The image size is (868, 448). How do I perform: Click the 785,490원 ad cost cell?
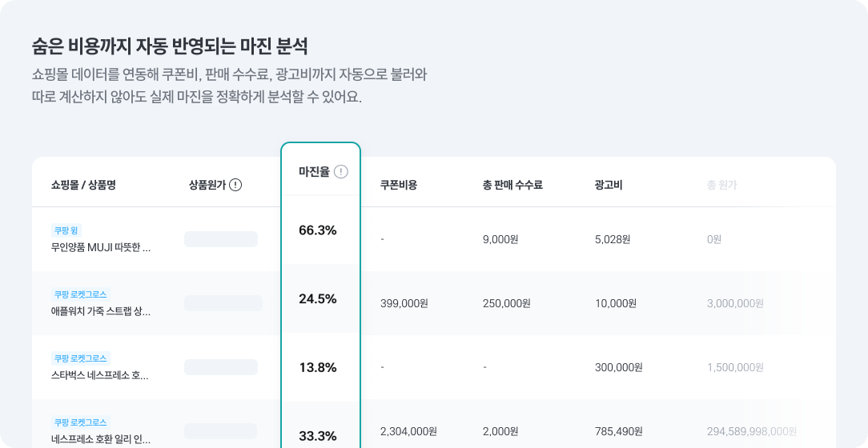[x=619, y=431]
